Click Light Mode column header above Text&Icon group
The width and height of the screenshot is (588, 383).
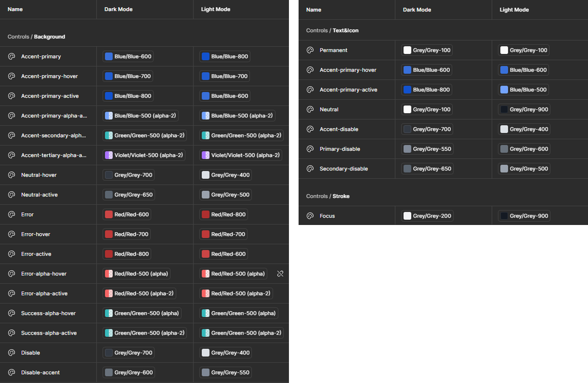514,10
